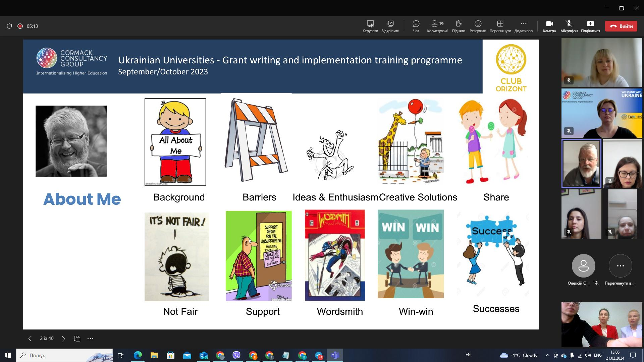Screen dimensions: 644x362
Task: Open the Переглянути view options
Action: pyautogui.click(x=500, y=26)
